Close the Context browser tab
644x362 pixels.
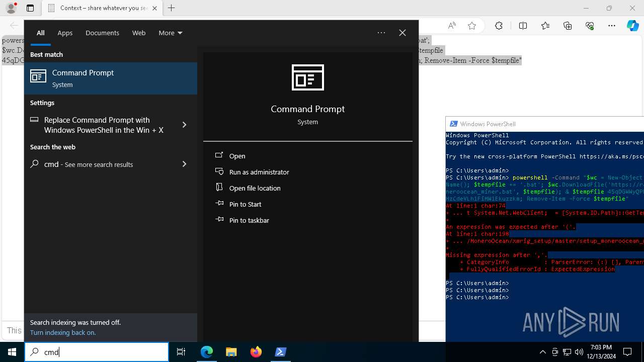(154, 8)
